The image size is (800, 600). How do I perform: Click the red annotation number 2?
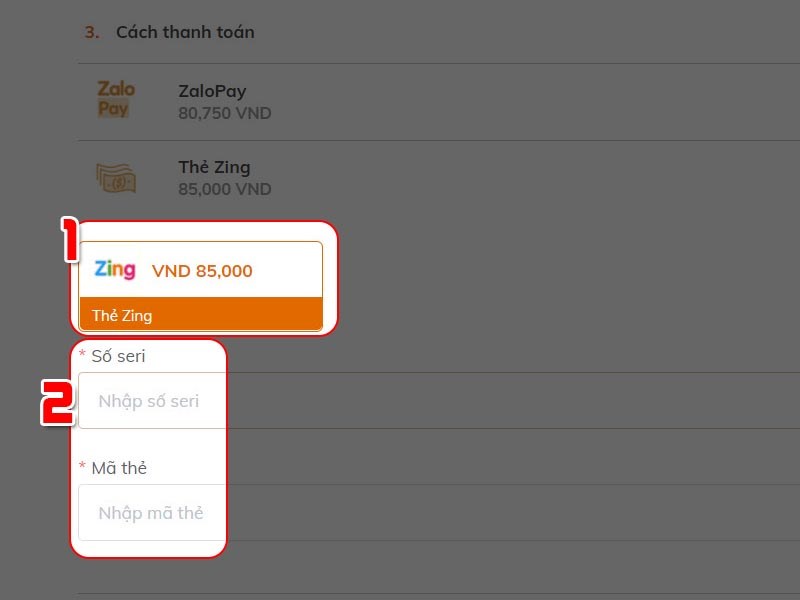click(58, 403)
